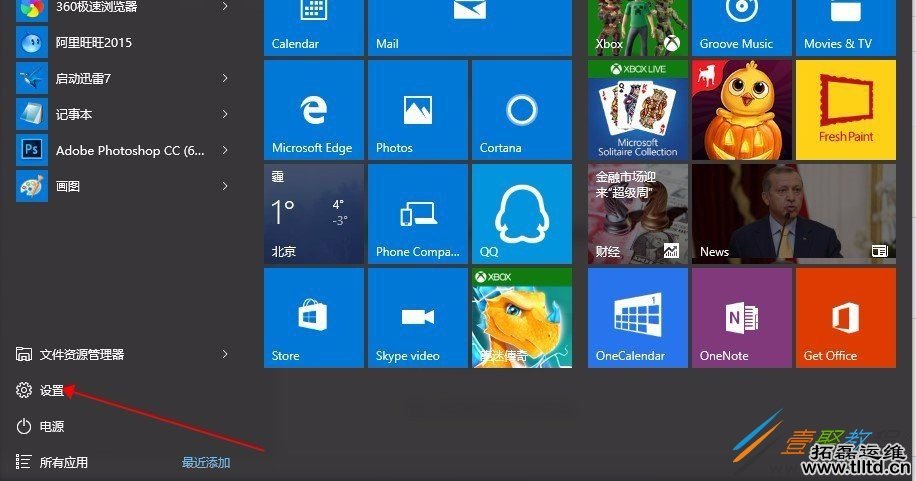Open Microsoft Solitaire Collection tile

[637, 110]
